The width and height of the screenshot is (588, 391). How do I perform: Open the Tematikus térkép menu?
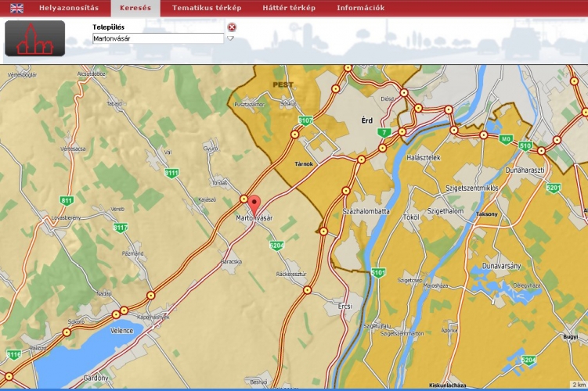[207, 8]
